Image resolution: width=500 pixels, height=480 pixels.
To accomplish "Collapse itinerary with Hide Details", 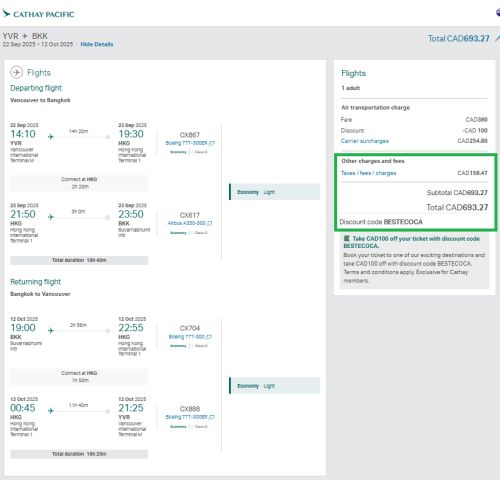I will coord(97,44).
